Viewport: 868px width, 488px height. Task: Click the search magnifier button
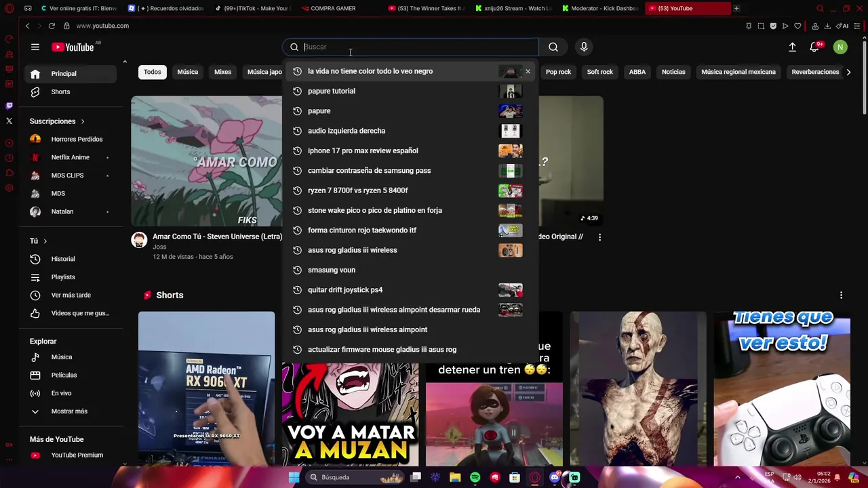(x=553, y=47)
